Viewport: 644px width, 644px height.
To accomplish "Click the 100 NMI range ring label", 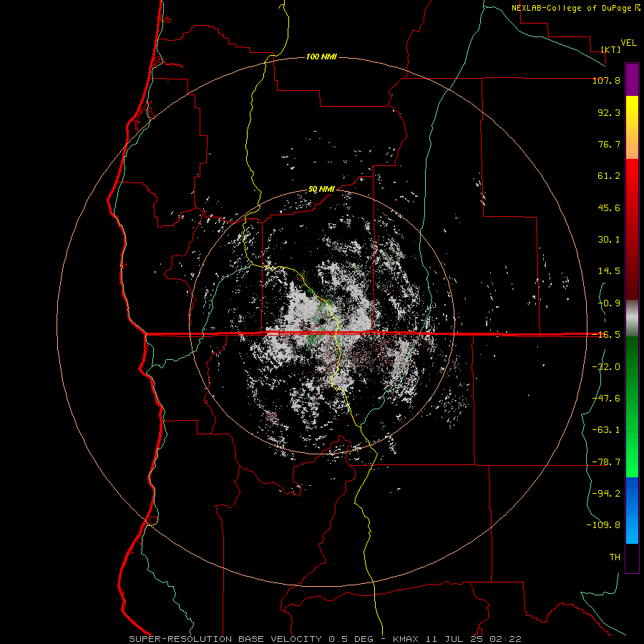I will point(321,57).
